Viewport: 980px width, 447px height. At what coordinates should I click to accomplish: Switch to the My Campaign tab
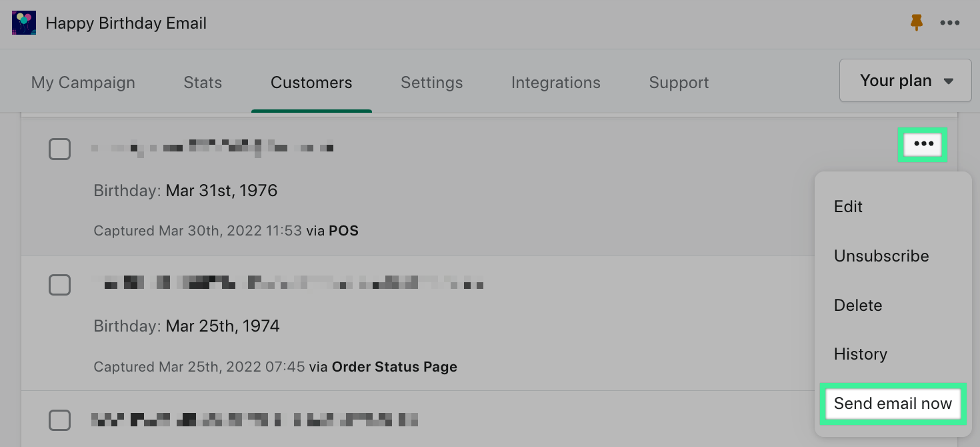coord(83,83)
